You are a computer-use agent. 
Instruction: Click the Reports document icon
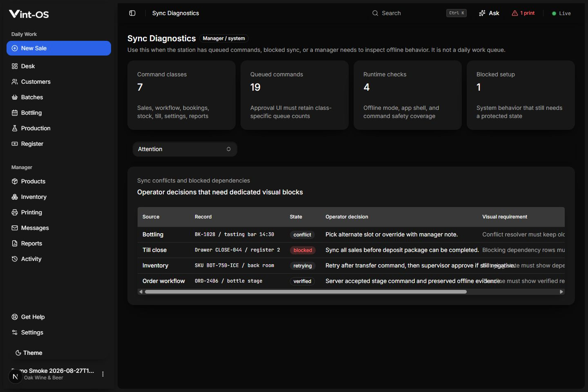[x=15, y=243]
